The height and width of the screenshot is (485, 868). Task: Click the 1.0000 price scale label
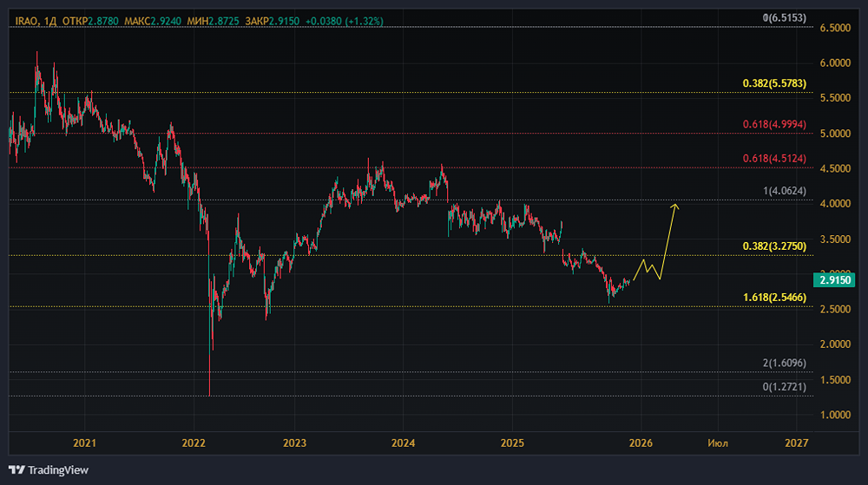(x=835, y=415)
